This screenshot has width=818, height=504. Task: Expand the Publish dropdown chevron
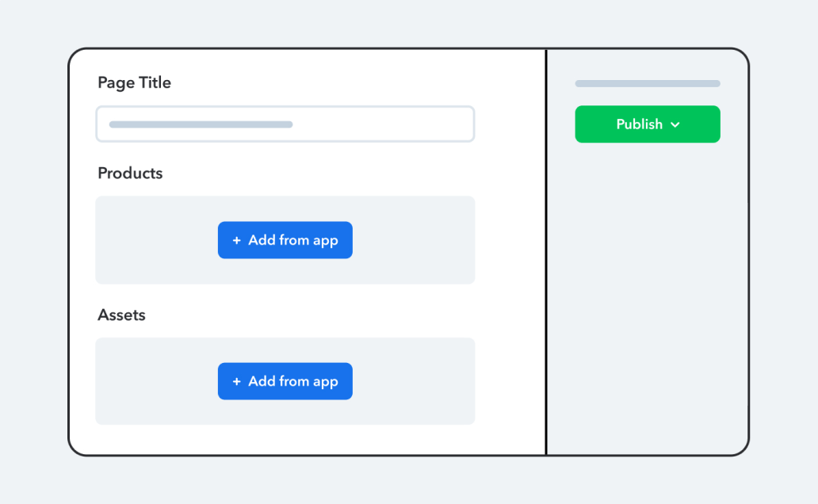[675, 124]
